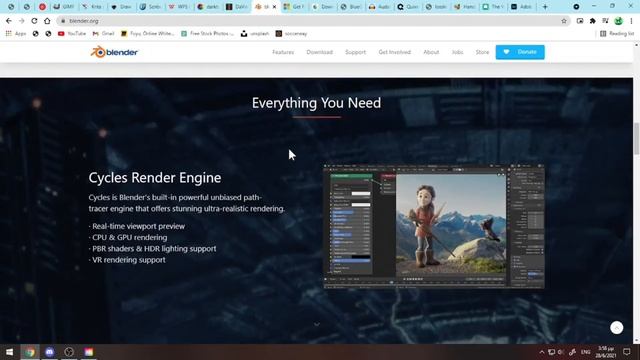Open the Chrome three-dot menu
The image size is (640, 360).
coord(631,21)
